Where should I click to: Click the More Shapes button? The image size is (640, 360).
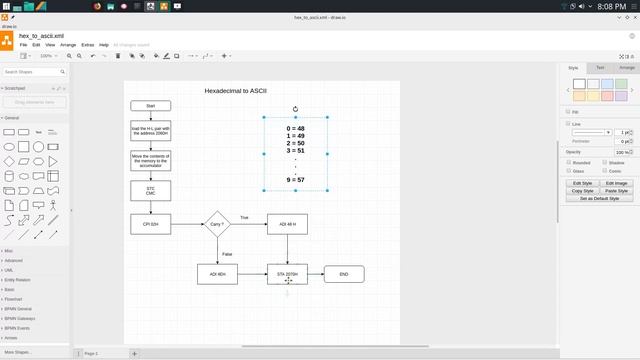(x=17, y=352)
